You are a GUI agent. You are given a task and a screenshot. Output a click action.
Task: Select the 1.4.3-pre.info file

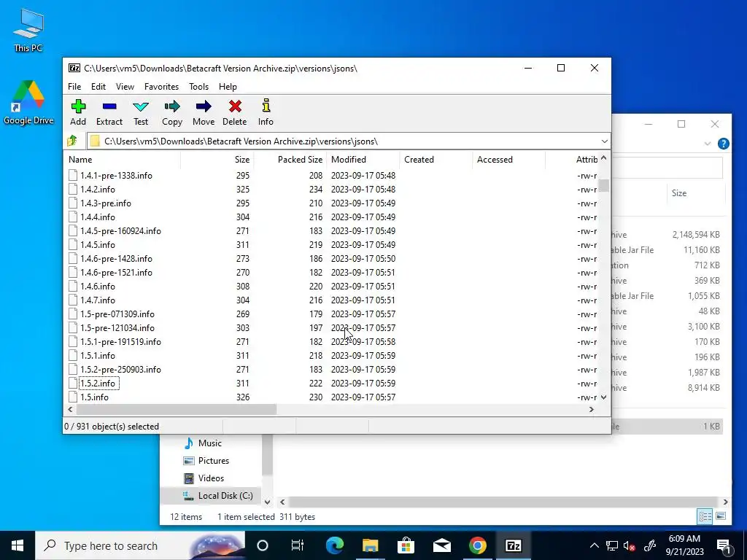(106, 203)
